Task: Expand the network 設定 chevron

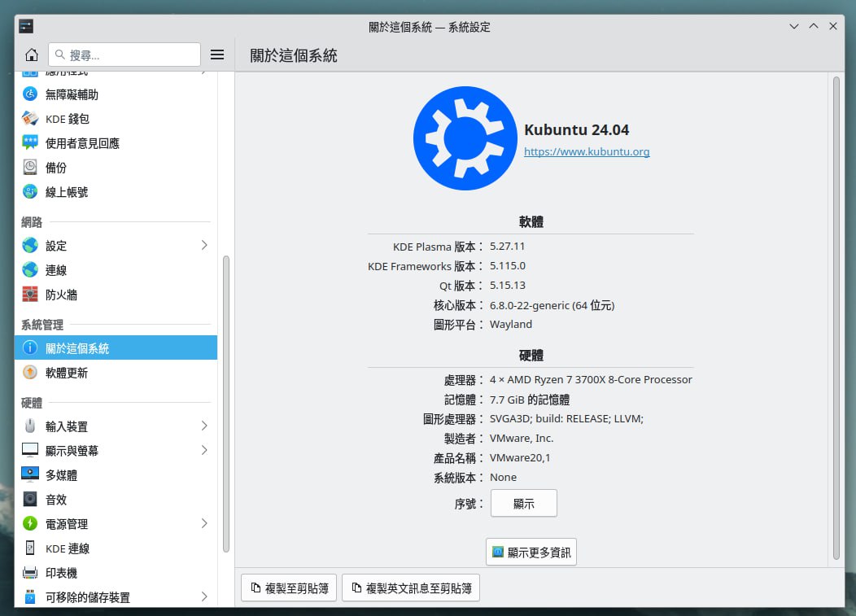Action: (x=204, y=246)
